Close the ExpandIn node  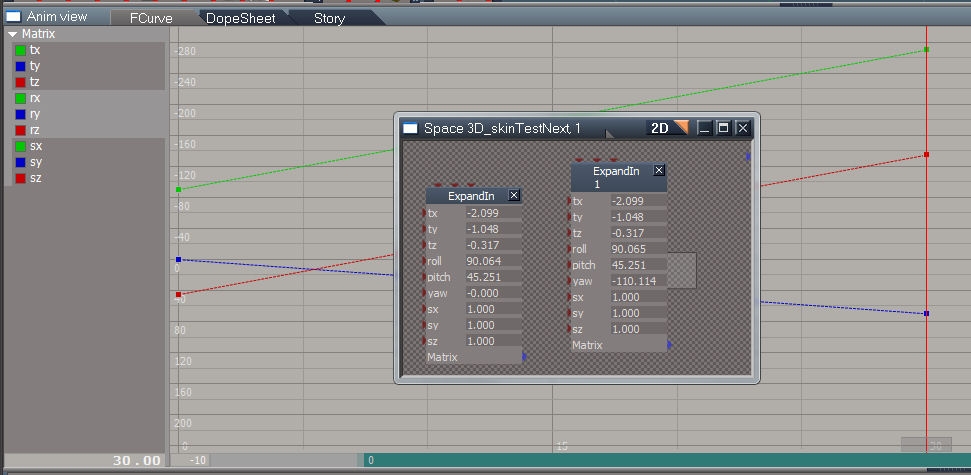(x=514, y=196)
